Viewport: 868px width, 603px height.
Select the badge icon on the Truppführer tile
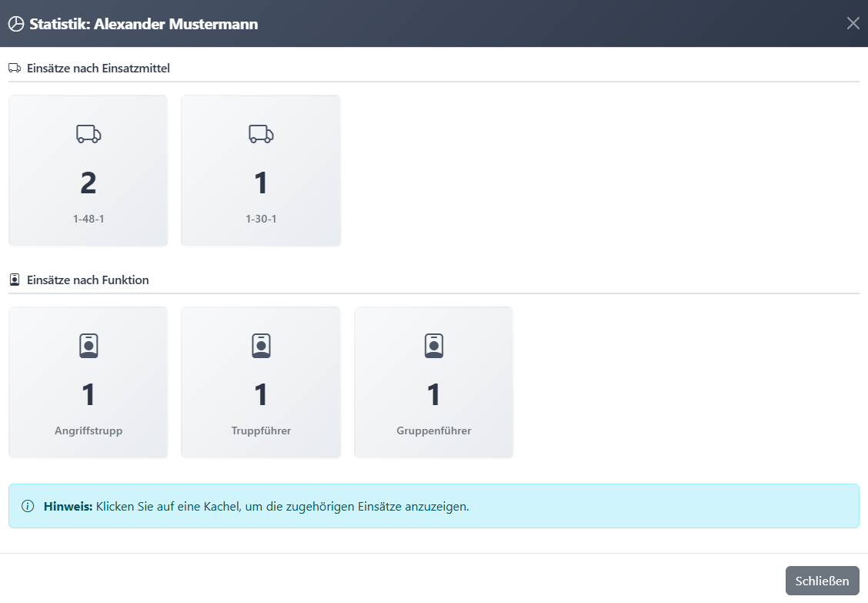[261, 346]
